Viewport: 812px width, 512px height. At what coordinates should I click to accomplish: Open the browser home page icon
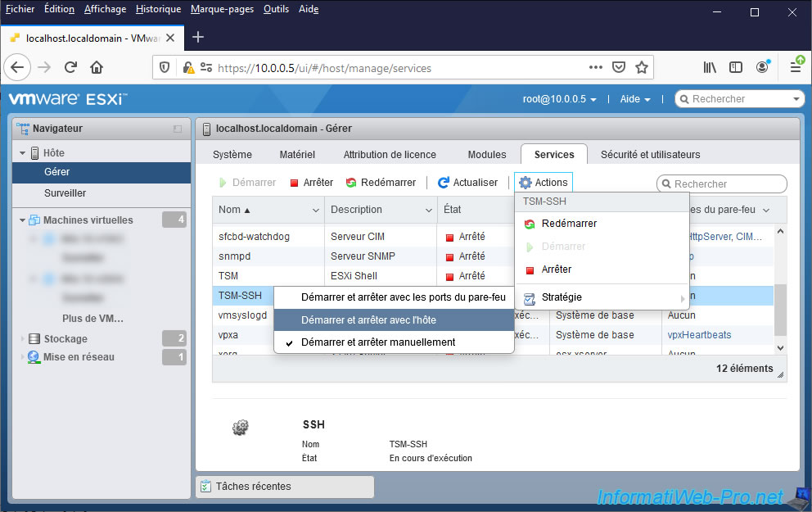click(x=97, y=67)
